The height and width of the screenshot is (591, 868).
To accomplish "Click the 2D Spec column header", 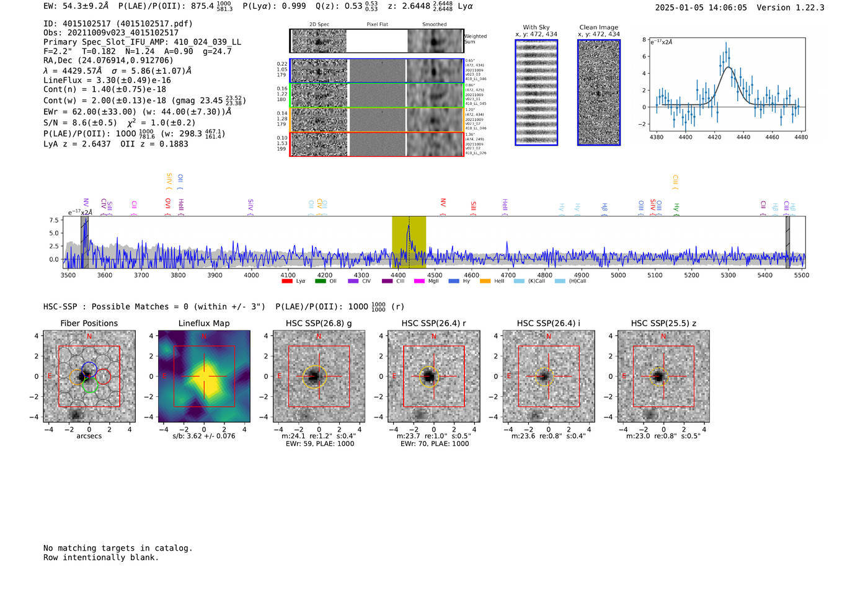I will [x=319, y=25].
